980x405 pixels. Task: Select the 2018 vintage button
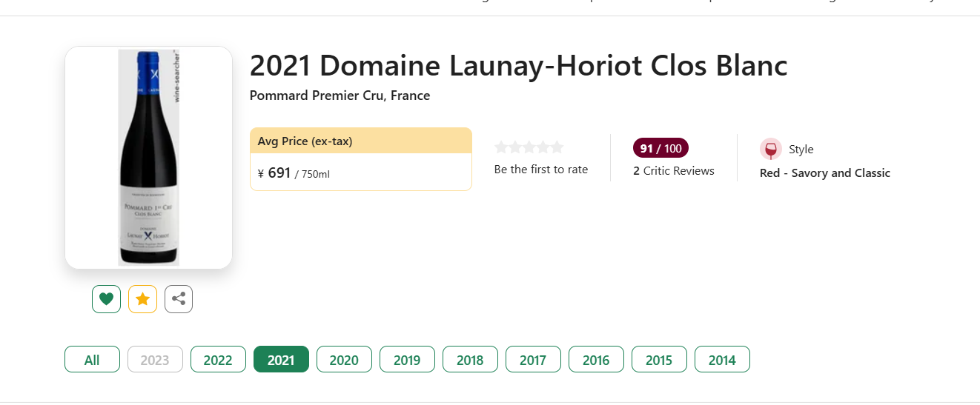(470, 360)
